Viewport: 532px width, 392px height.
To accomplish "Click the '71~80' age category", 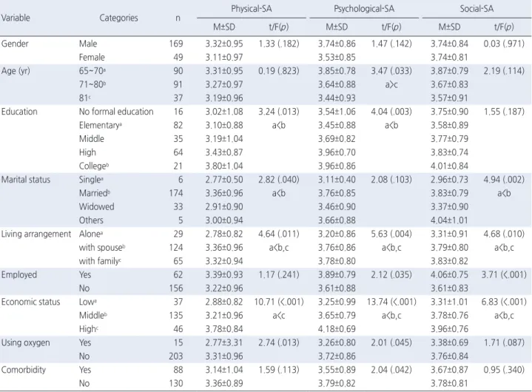I will point(92,84).
